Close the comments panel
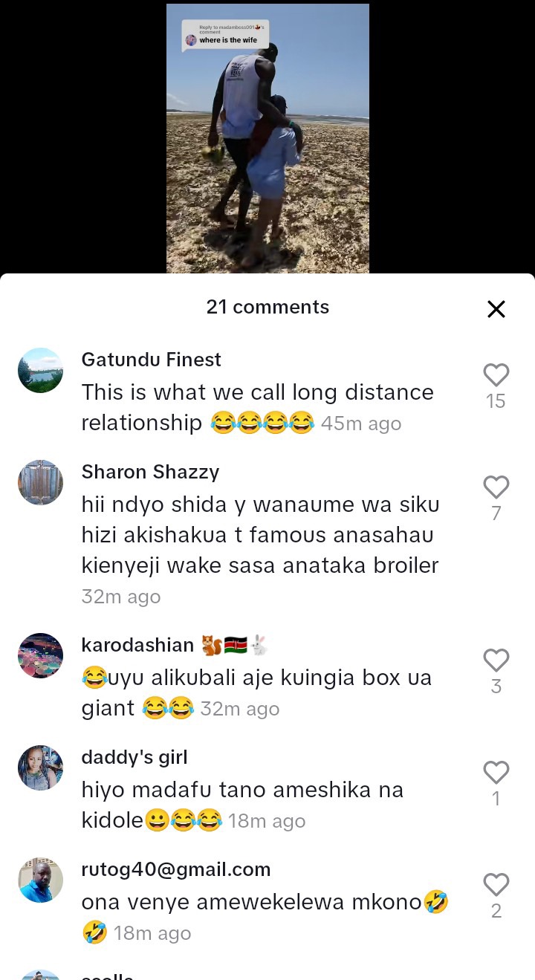535x980 pixels. point(496,309)
